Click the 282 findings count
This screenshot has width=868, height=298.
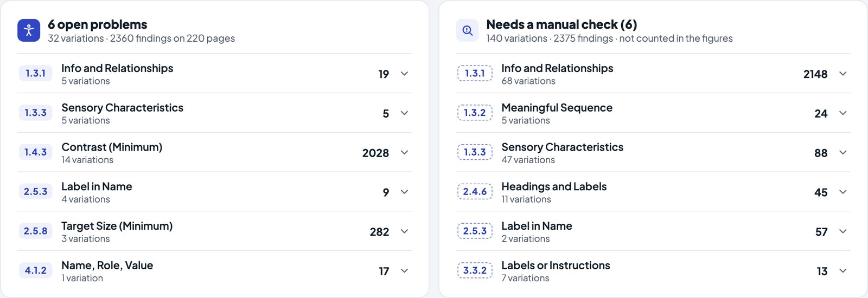pyautogui.click(x=379, y=232)
